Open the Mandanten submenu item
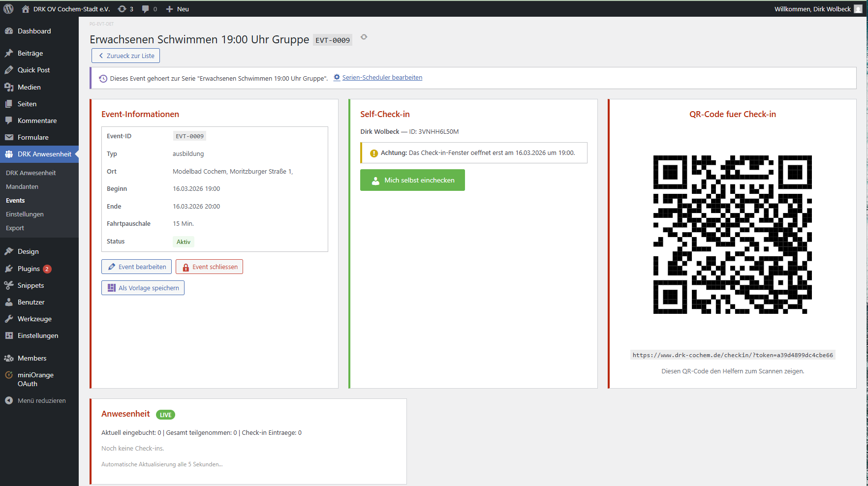This screenshot has height=486, width=868. tap(22, 186)
